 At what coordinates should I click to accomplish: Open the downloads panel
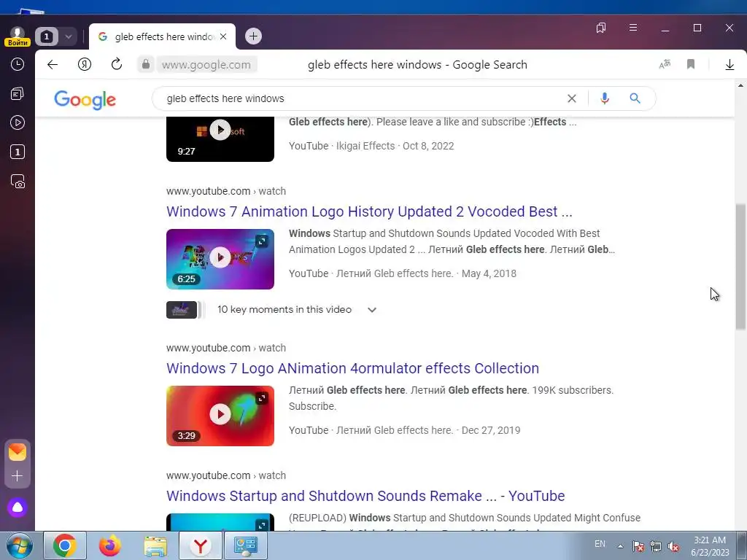coord(729,64)
